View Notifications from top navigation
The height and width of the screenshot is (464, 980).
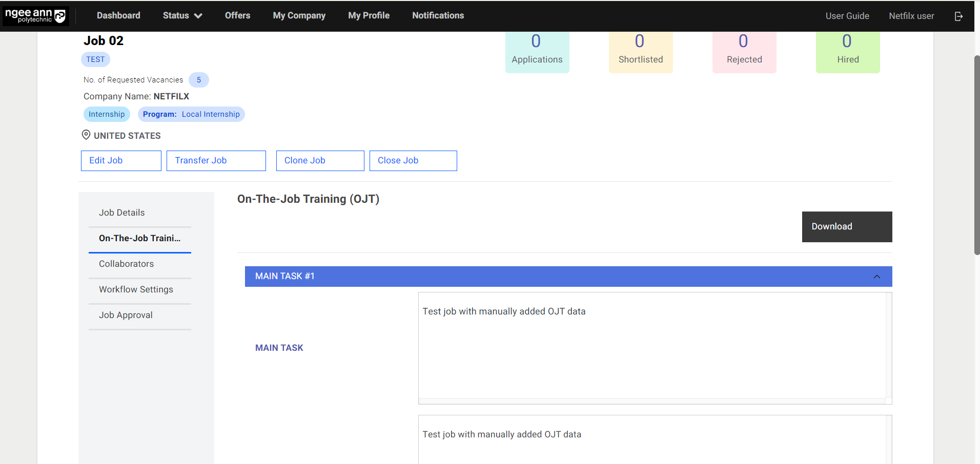point(438,16)
